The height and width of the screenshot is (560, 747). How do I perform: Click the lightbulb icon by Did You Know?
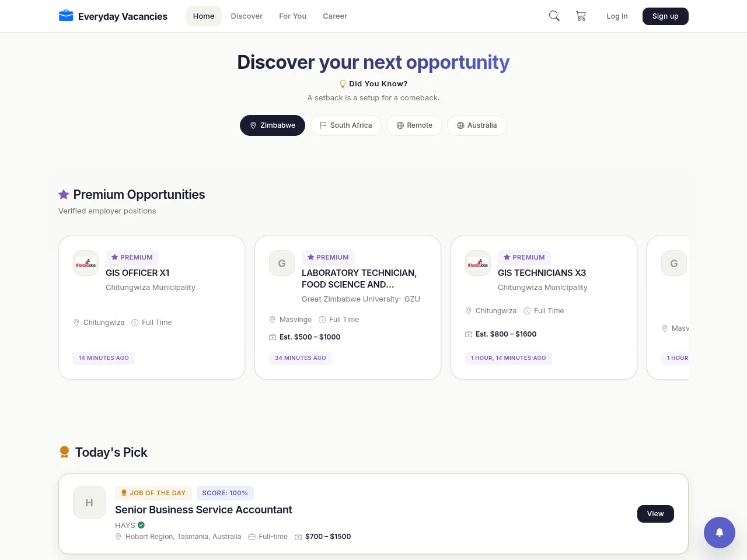343,84
